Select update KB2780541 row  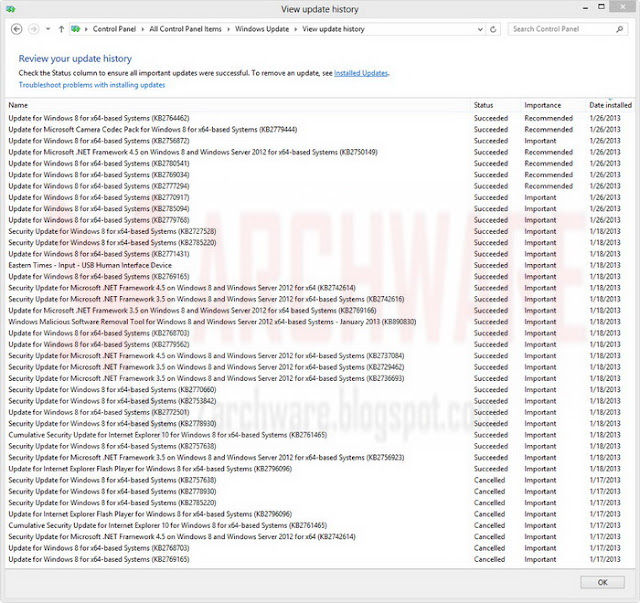coord(320,163)
